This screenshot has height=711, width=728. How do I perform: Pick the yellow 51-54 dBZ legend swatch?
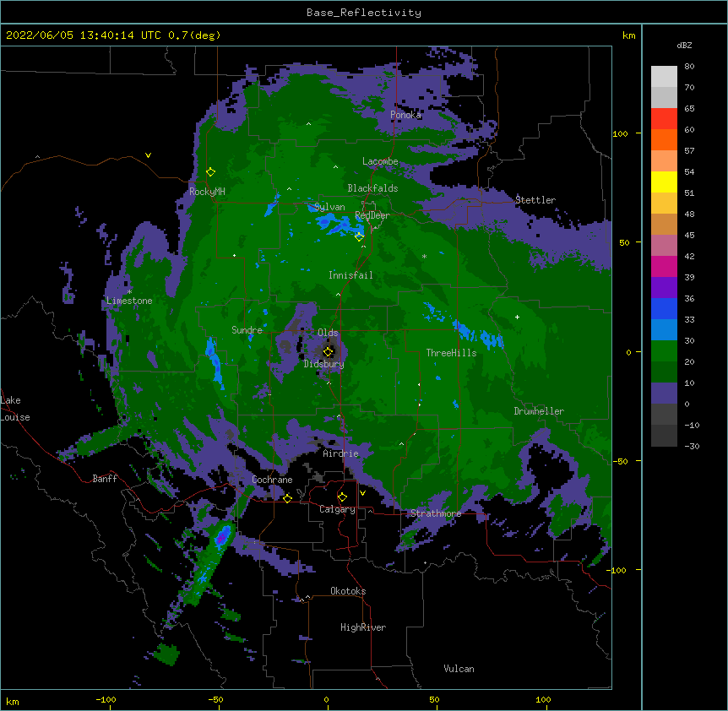[664, 182]
